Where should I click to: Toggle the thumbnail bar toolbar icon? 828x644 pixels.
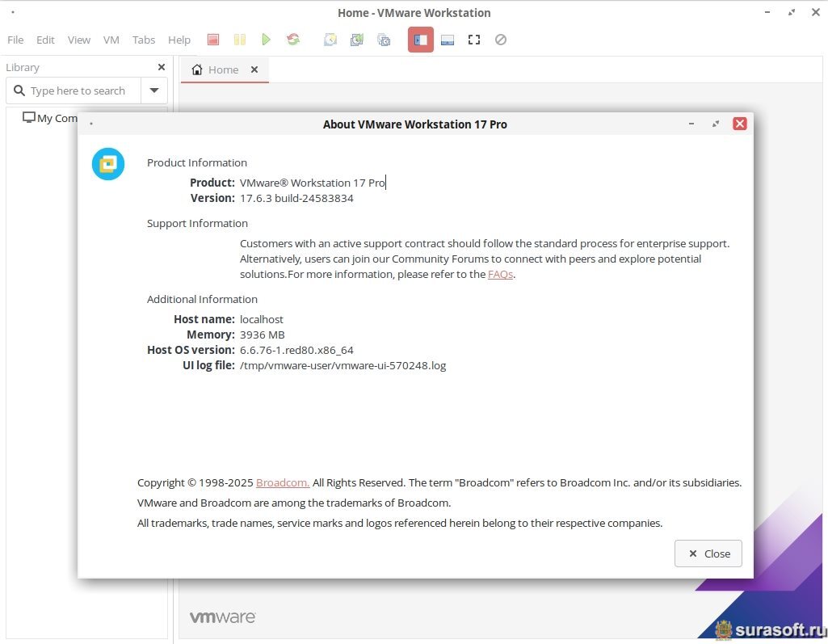click(x=448, y=40)
